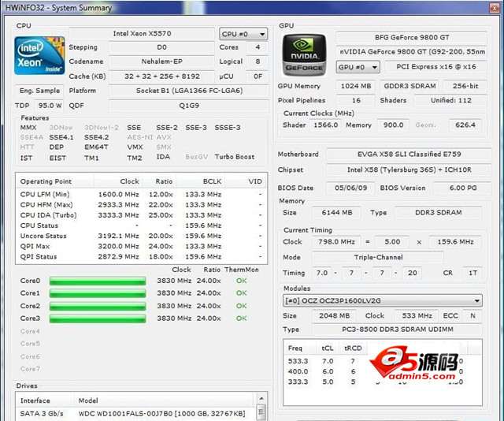
Task: Click the 256-bit bus width field
Action: (465, 86)
